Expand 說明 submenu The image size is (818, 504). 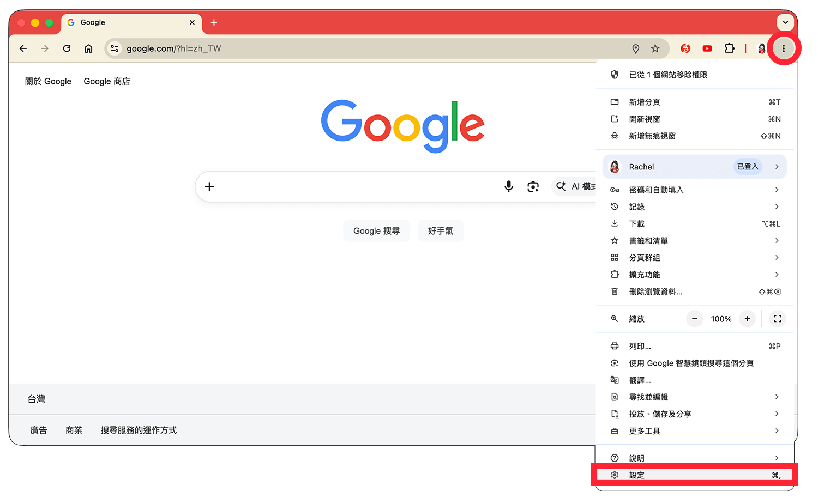(695, 458)
